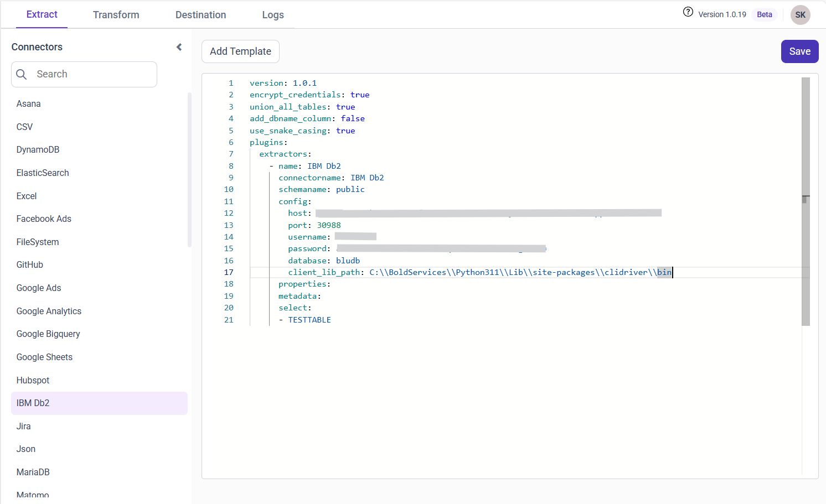
Task: Collapse the Connectors sidebar with the chevron
Action: pyautogui.click(x=178, y=47)
